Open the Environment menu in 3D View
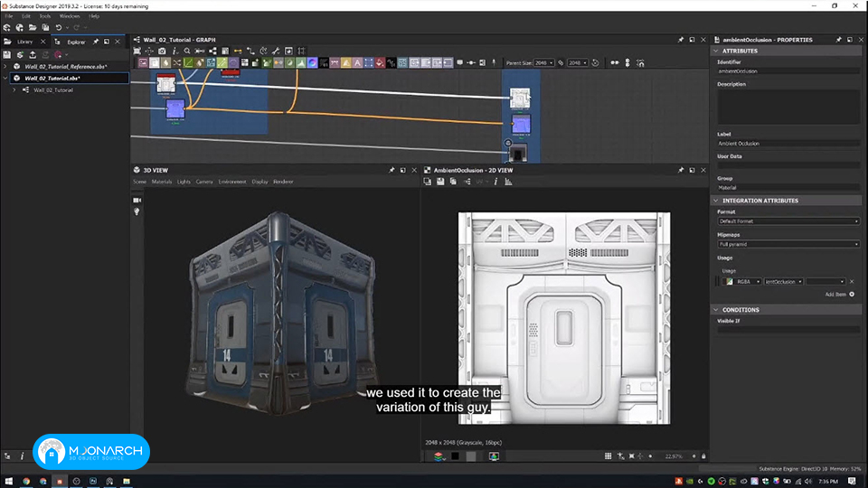Image resolution: width=868 pixels, height=488 pixels. (232, 182)
